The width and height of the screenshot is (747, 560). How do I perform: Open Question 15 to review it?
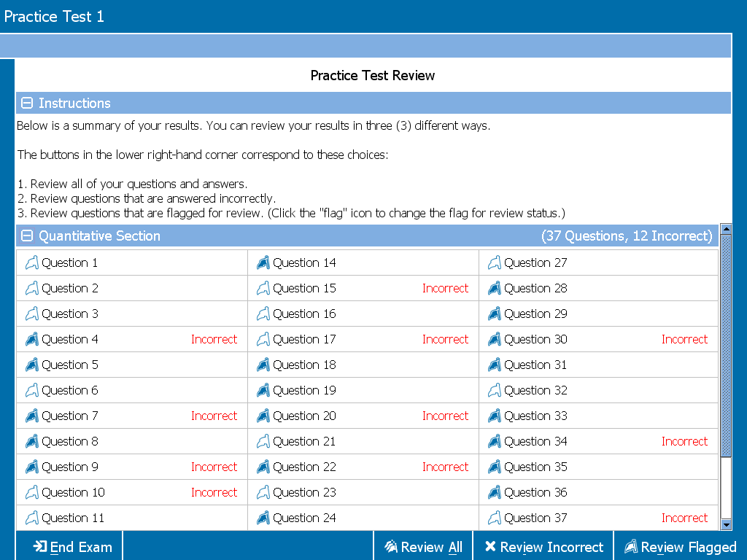tap(306, 288)
